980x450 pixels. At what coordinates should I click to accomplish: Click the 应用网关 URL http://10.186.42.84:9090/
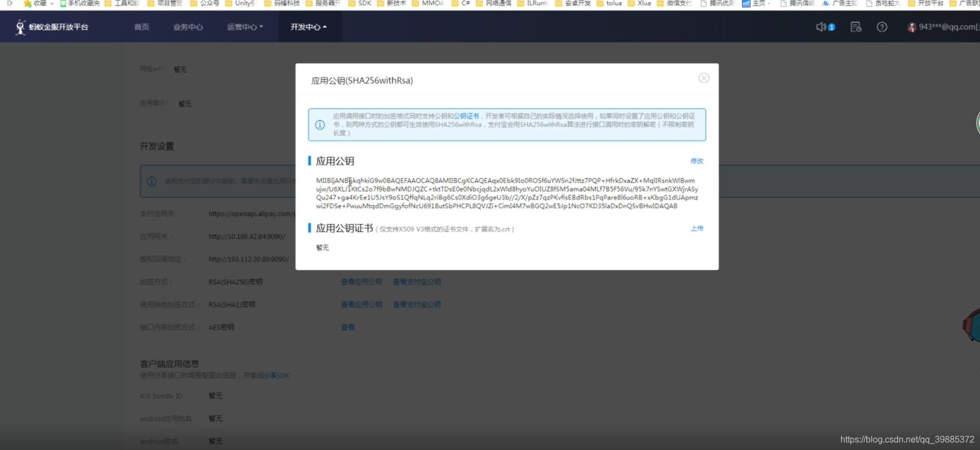click(x=247, y=237)
